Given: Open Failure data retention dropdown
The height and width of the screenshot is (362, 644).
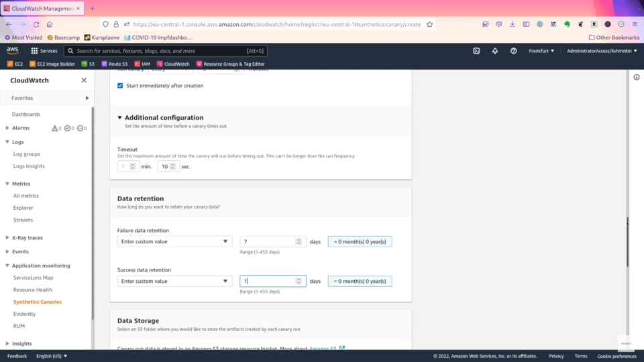Looking at the screenshot, I should [174, 242].
